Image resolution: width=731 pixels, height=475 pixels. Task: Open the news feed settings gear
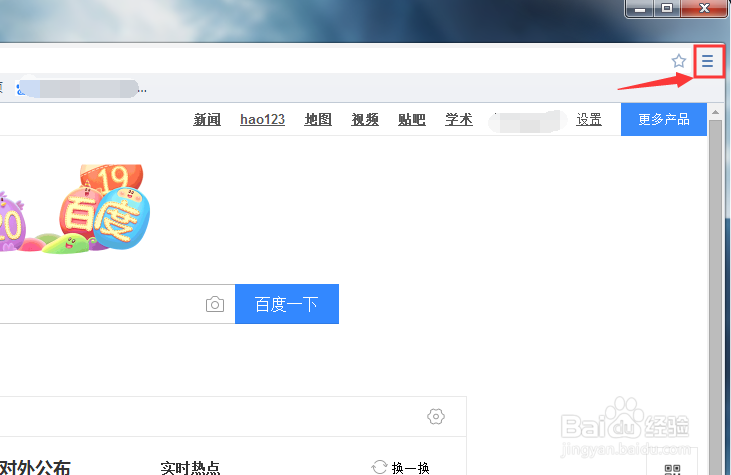click(436, 416)
